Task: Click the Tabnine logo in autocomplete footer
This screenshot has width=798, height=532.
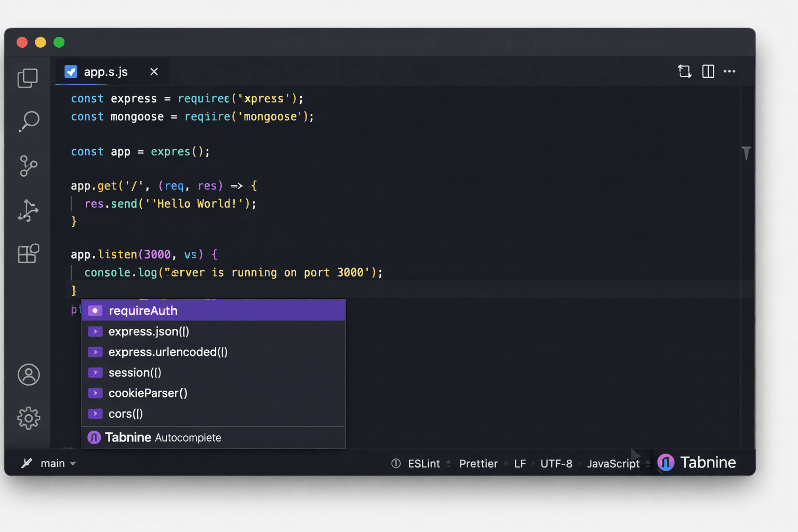Action: pyautogui.click(x=94, y=437)
